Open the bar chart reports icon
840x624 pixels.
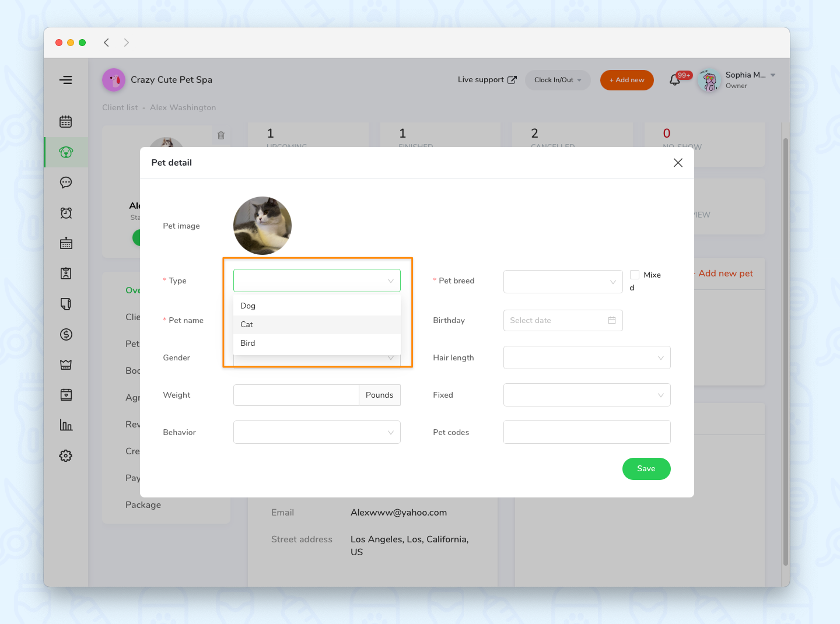point(66,425)
